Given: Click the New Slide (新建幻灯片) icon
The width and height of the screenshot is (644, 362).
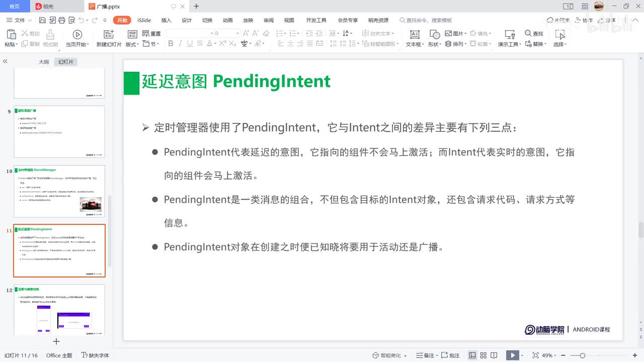Looking at the screenshot, I should coord(109,34).
